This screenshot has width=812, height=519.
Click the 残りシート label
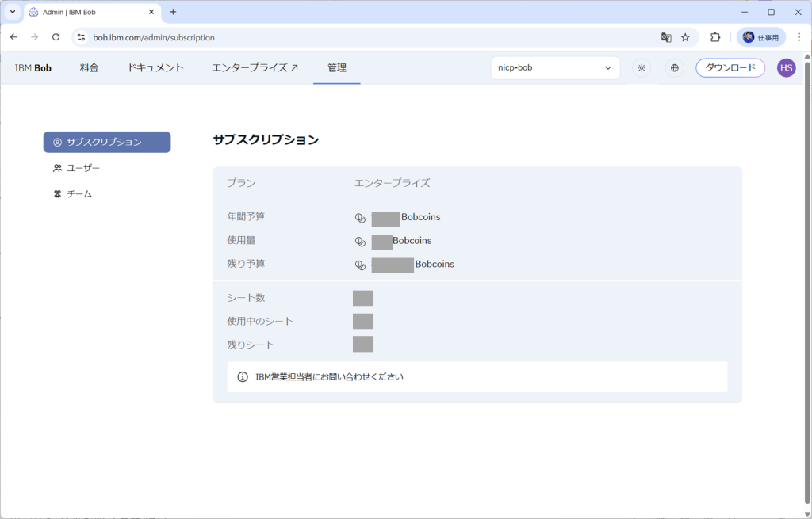pyautogui.click(x=251, y=345)
